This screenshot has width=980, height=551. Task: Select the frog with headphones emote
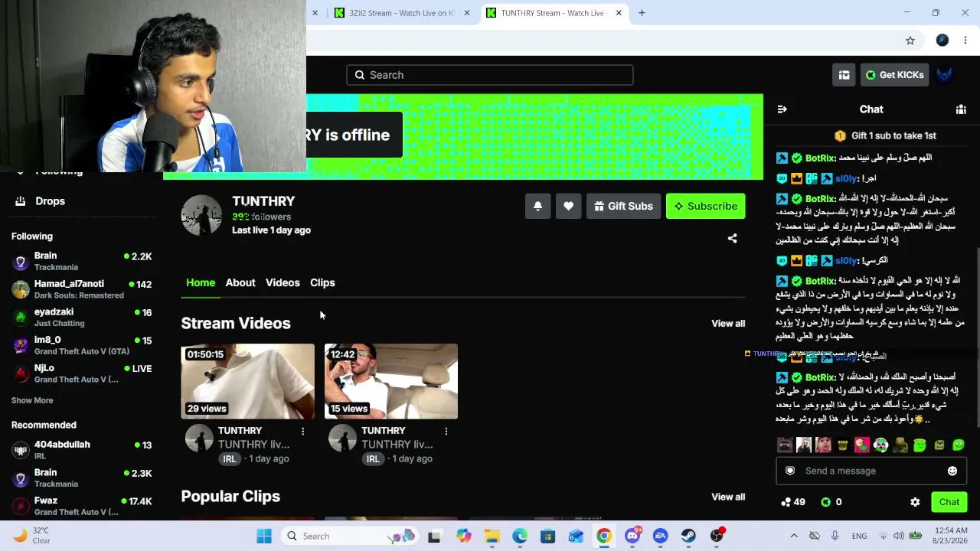click(x=880, y=445)
